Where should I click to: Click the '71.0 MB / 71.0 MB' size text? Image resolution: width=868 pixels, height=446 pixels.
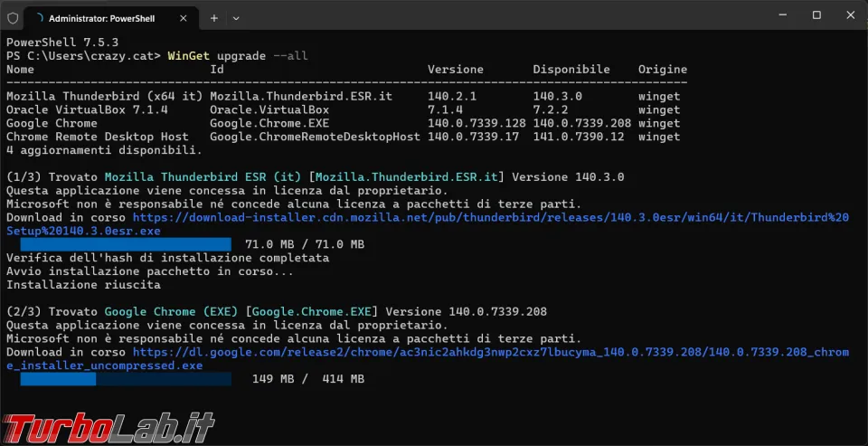pos(305,244)
